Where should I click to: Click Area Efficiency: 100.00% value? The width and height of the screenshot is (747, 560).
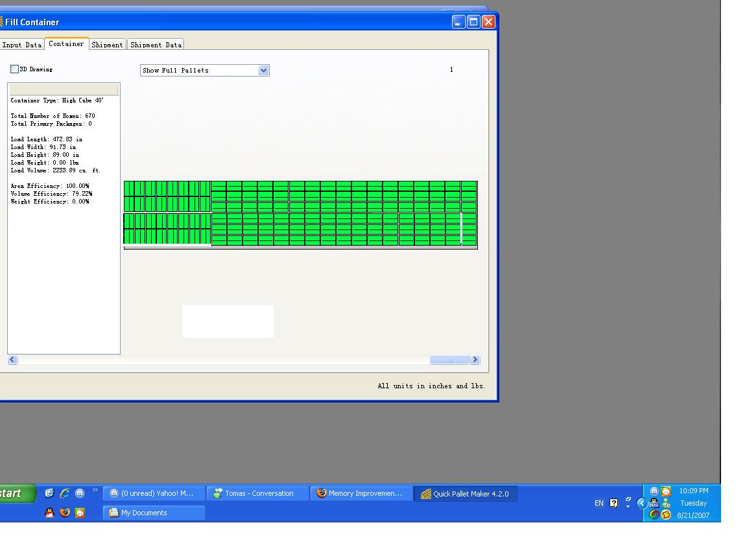[x=50, y=186]
